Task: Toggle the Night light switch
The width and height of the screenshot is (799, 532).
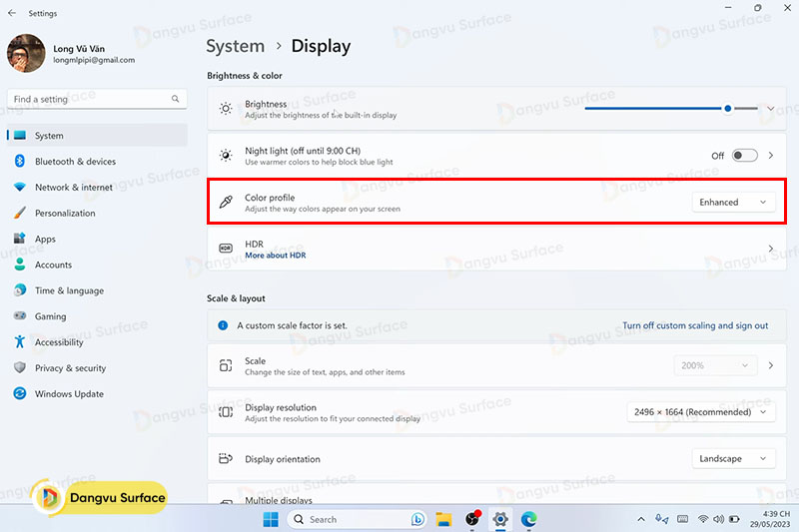Action: coord(744,156)
